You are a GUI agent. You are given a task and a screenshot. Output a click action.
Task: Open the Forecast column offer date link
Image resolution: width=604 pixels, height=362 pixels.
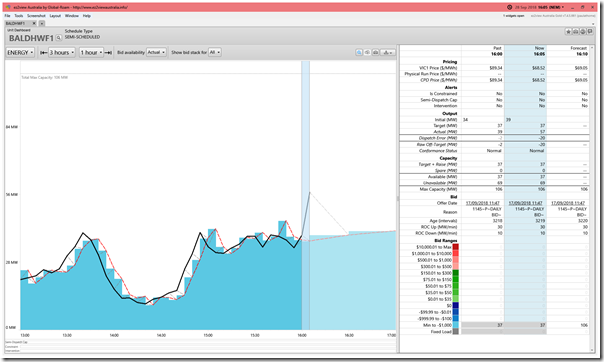568,203
